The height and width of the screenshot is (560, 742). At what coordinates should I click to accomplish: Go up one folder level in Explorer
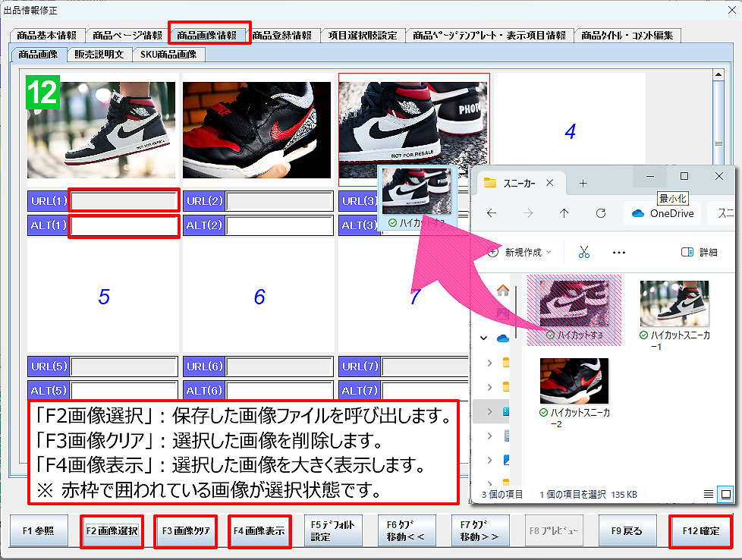(x=564, y=211)
